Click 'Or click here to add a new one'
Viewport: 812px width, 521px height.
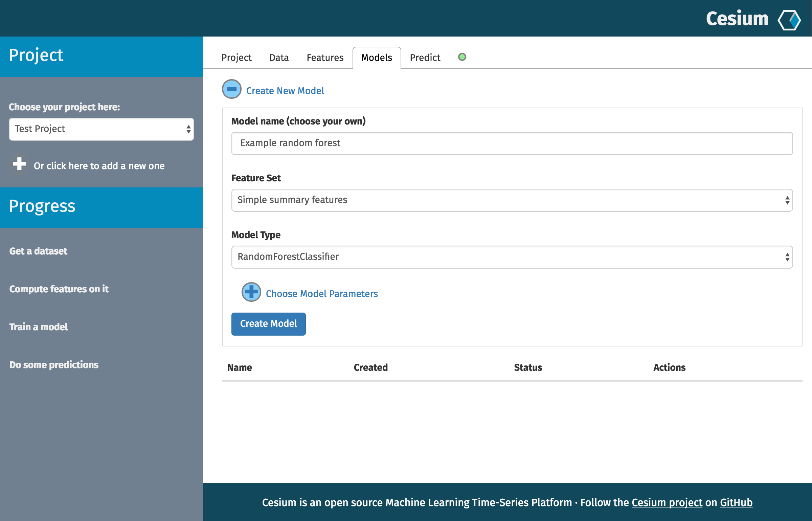99,166
